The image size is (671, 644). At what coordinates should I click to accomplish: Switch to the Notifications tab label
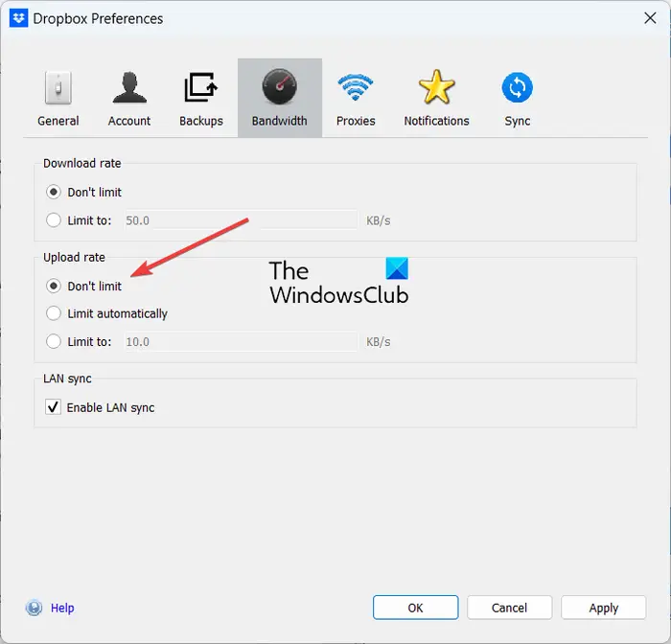click(x=436, y=121)
